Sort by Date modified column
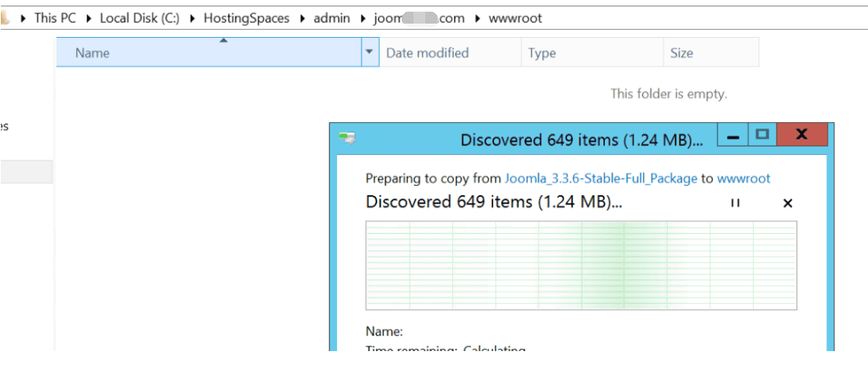Viewport: 868px width, 370px height. [450, 53]
